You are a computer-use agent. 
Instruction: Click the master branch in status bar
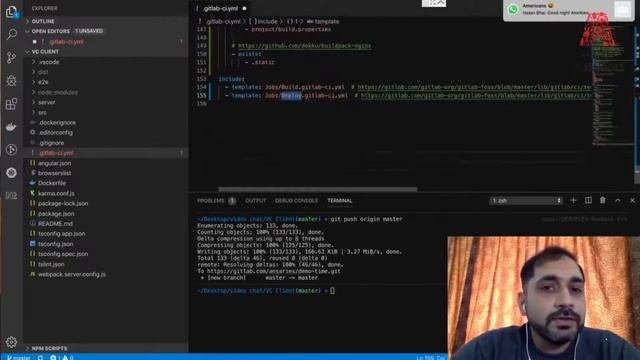tap(19, 358)
